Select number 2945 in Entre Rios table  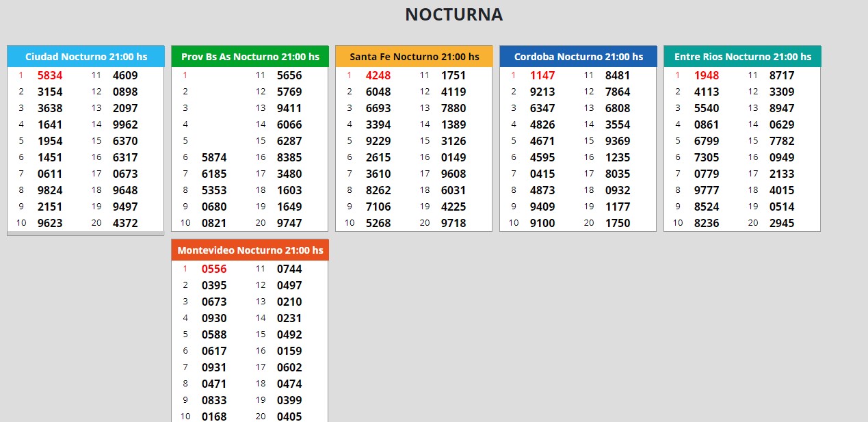pos(782,223)
